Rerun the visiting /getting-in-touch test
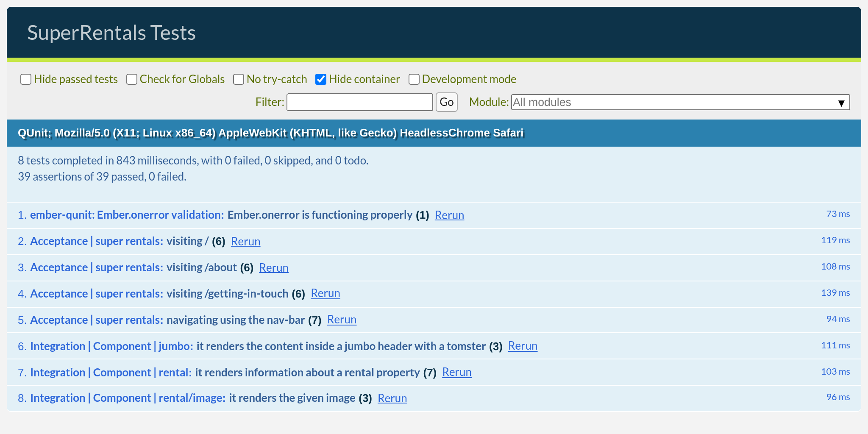The width and height of the screenshot is (868, 434). pyautogui.click(x=325, y=294)
